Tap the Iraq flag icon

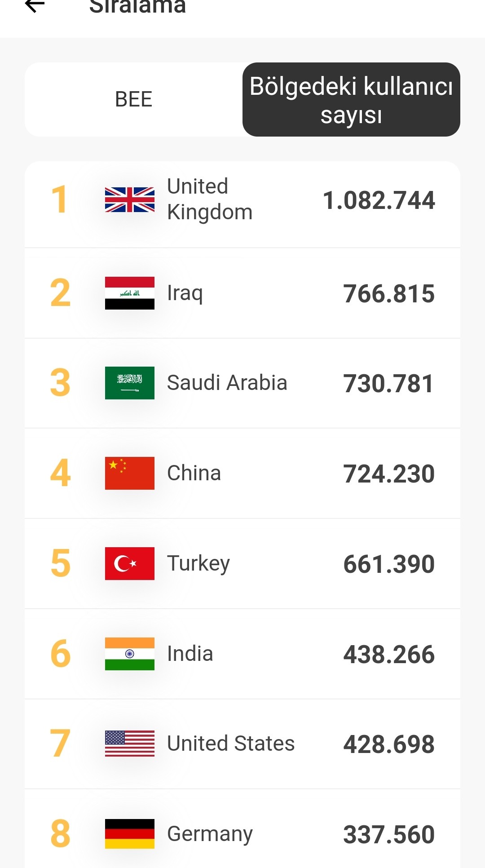[x=130, y=293]
